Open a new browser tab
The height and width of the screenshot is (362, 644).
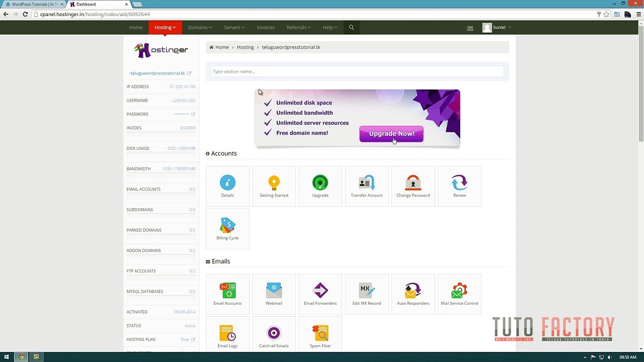pyautogui.click(x=137, y=5)
